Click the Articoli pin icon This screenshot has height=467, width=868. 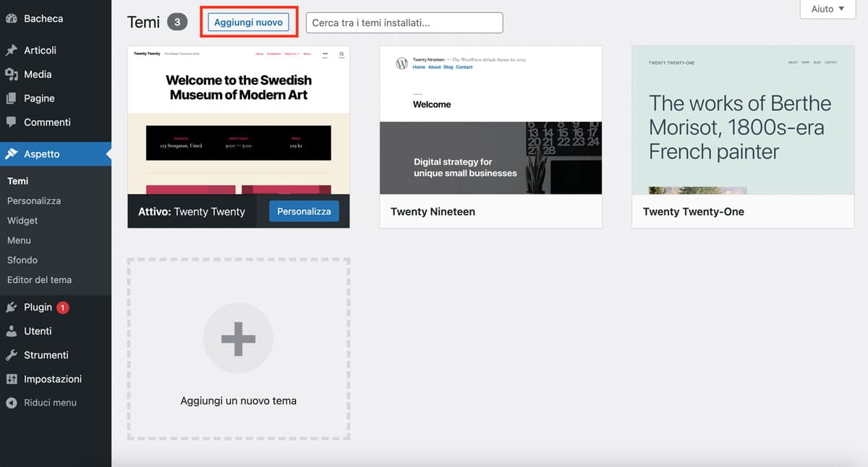[12, 51]
